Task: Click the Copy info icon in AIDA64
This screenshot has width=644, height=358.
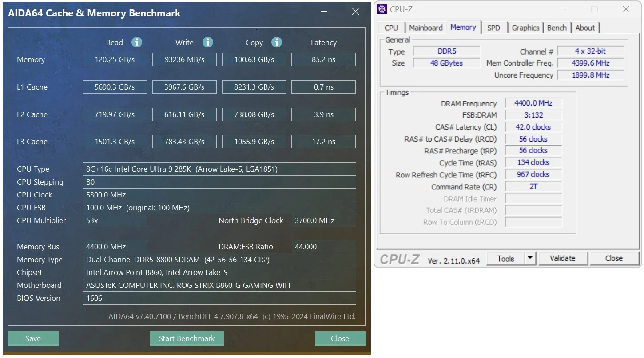Action: [277, 42]
